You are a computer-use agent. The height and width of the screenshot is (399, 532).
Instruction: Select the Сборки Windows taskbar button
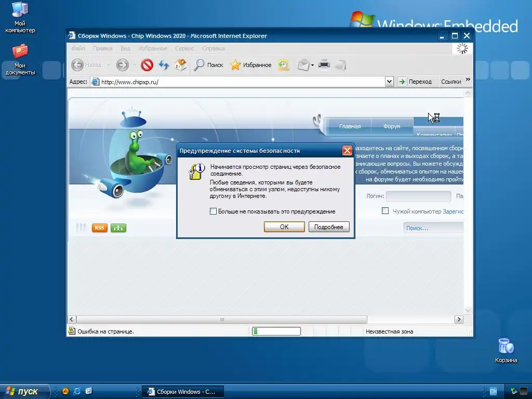click(182, 392)
